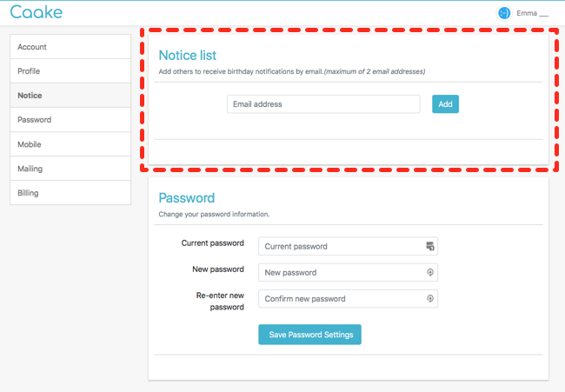
Task: Open the Billing section
Action: (x=70, y=193)
